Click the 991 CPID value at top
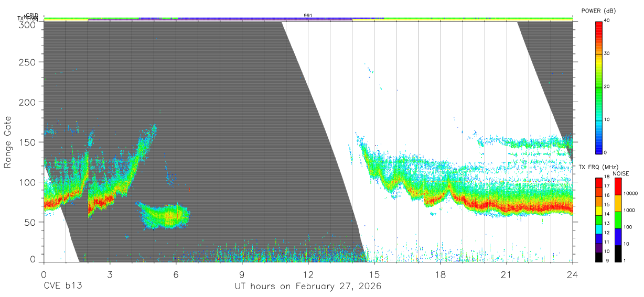 point(308,16)
